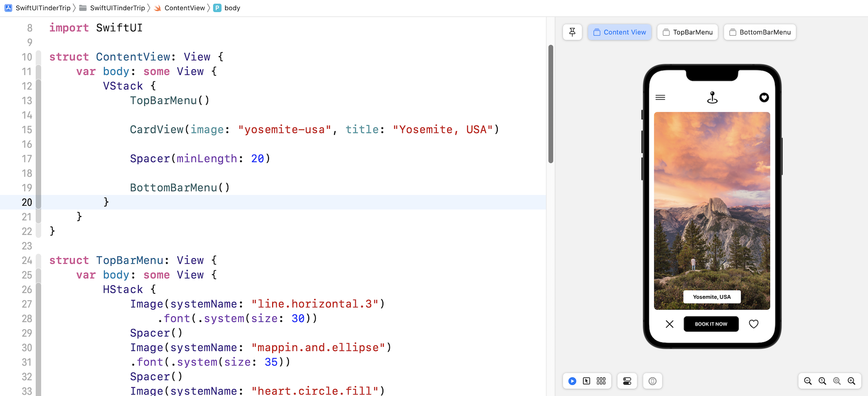The image size is (868, 396).
Task: Open the SwiftUITinderTrip folder breadcrumb
Action: click(x=113, y=8)
